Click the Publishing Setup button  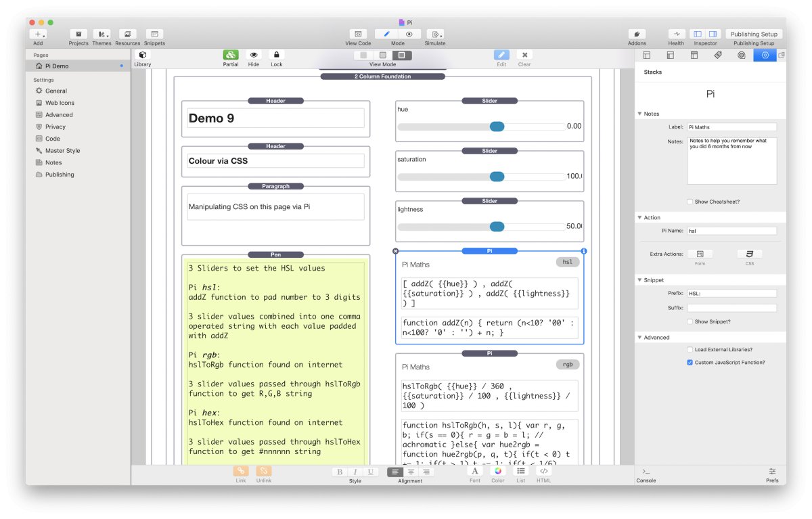754,34
